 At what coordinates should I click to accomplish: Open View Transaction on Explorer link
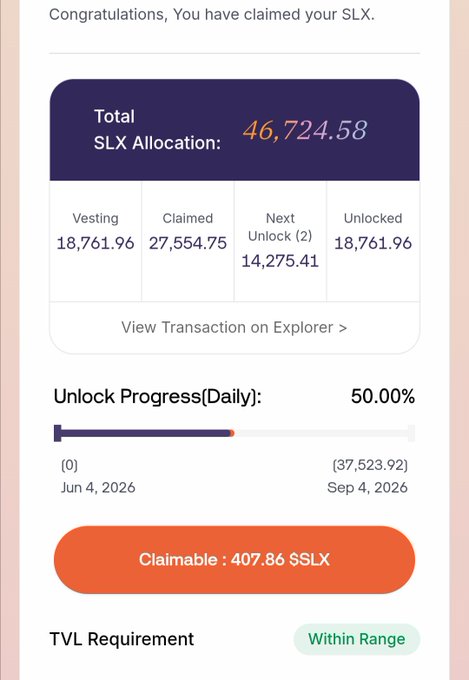pos(234,327)
